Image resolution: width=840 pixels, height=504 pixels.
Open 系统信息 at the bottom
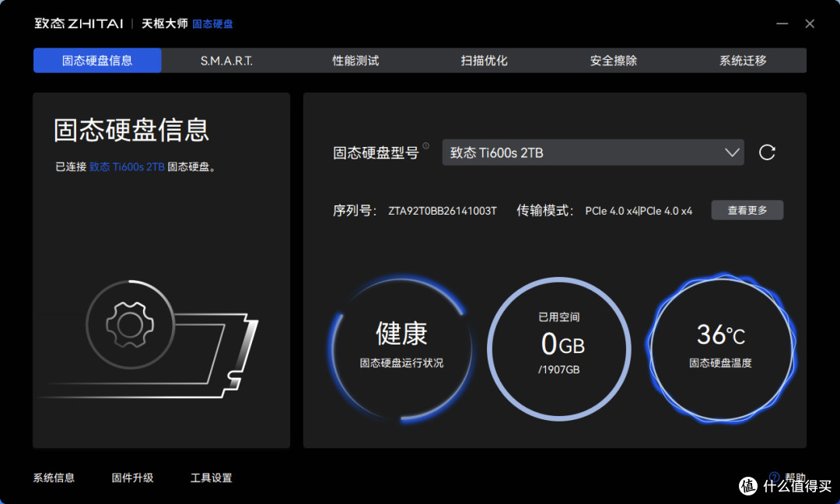point(54,478)
